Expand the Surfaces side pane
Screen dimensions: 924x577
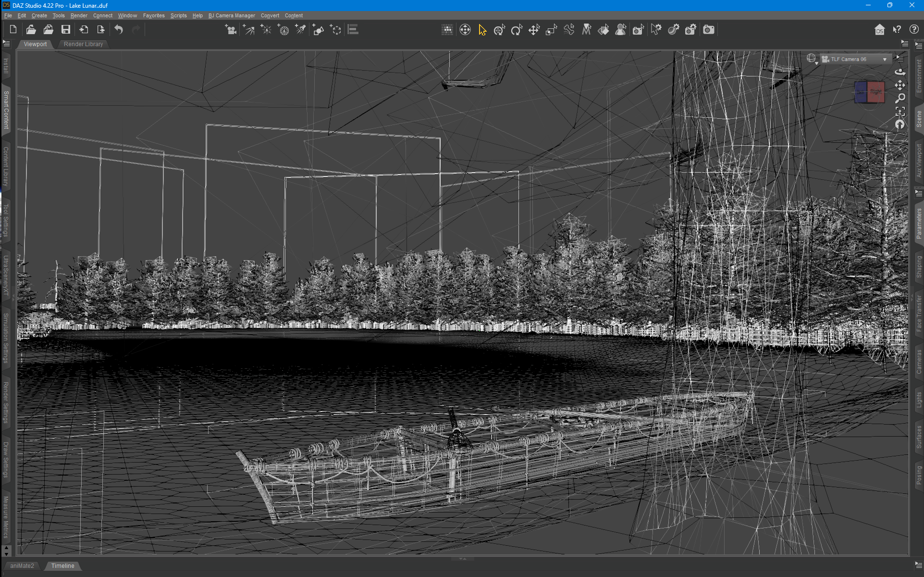click(x=919, y=437)
